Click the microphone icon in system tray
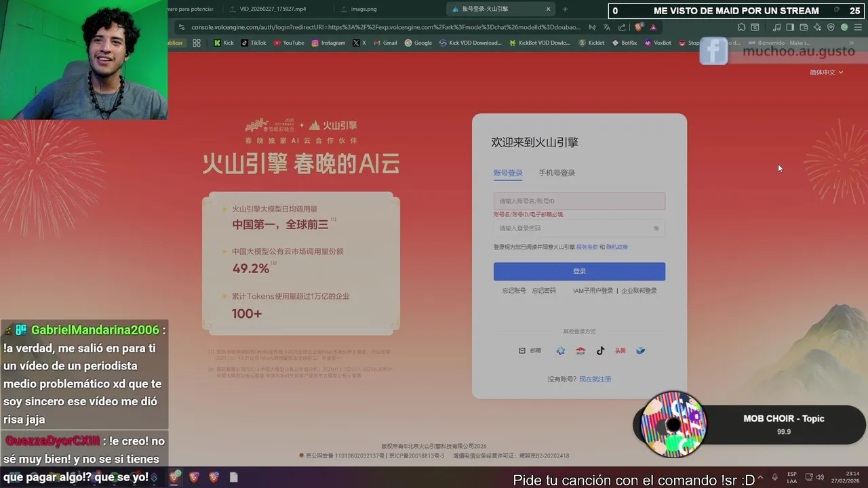The width and height of the screenshot is (868, 488). (x=774, y=477)
